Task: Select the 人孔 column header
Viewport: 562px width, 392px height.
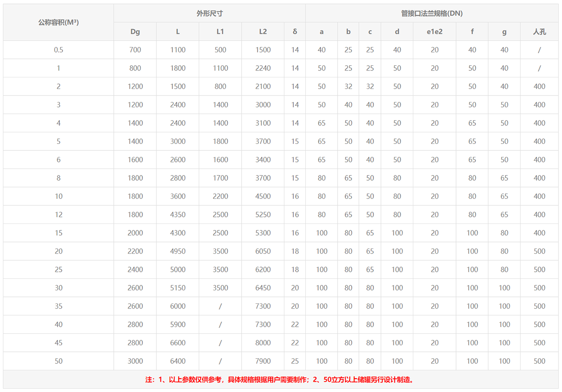Action: [539, 32]
